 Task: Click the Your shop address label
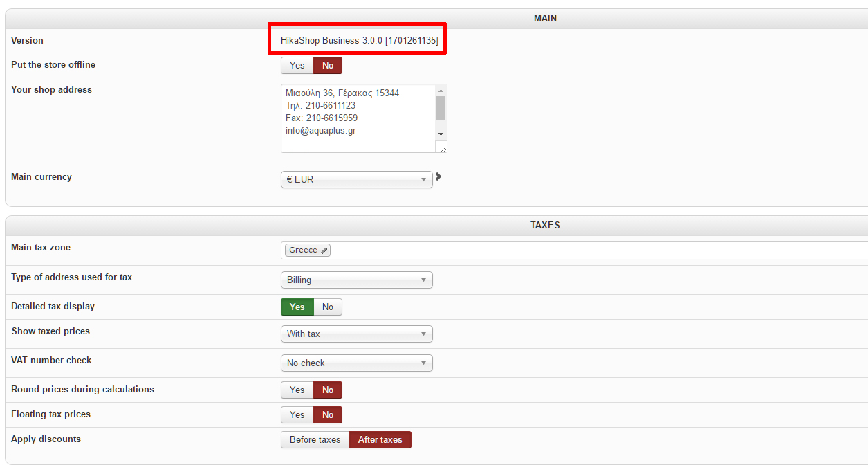pyautogui.click(x=51, y=89)
